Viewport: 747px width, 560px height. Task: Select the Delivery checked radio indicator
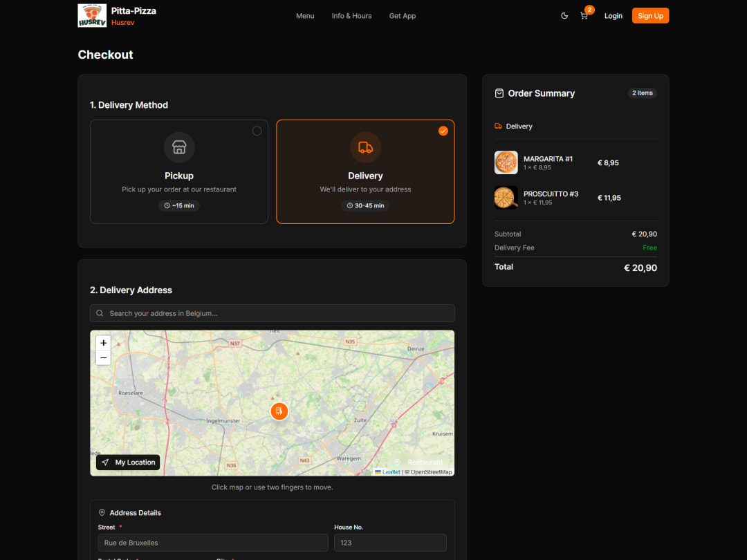443,131
